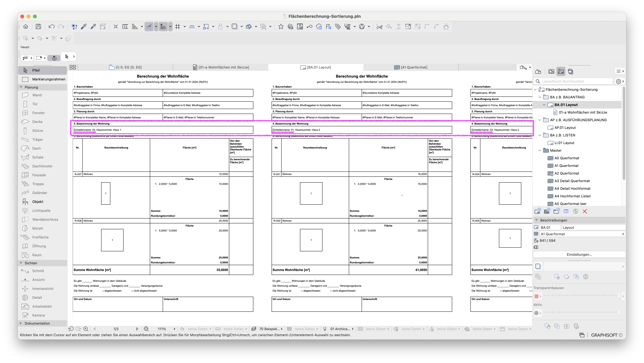Viewport: 644px width, 363px height.
Task: Click the Einstellungen... button
Action: coord(579,255)
